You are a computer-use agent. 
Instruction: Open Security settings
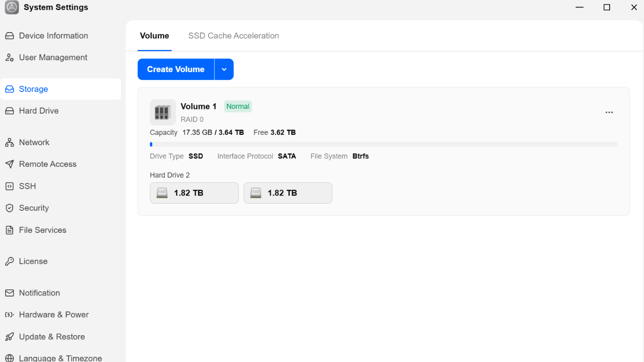click(60, 208)
